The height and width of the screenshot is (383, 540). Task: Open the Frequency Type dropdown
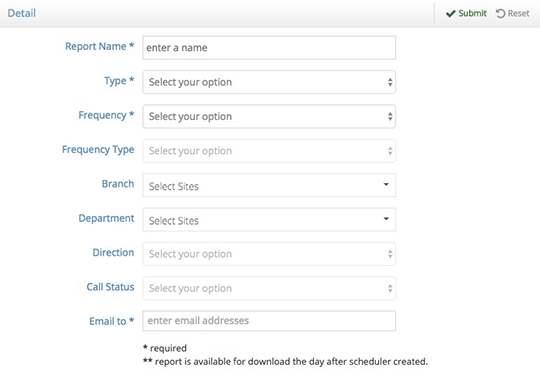click(x=269, y=151)
